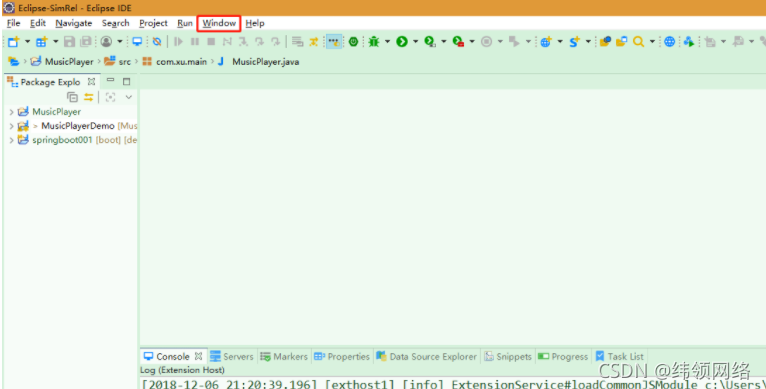Screen dimensions: 766x389
Task: Open the File menu
Action: click(x=13, y=23)
